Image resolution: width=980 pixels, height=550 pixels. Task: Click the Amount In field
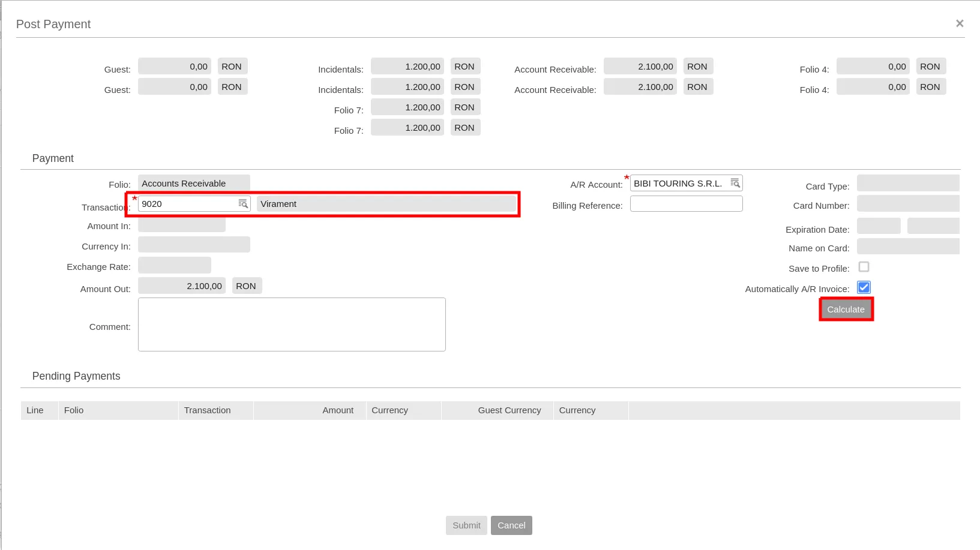182,225
